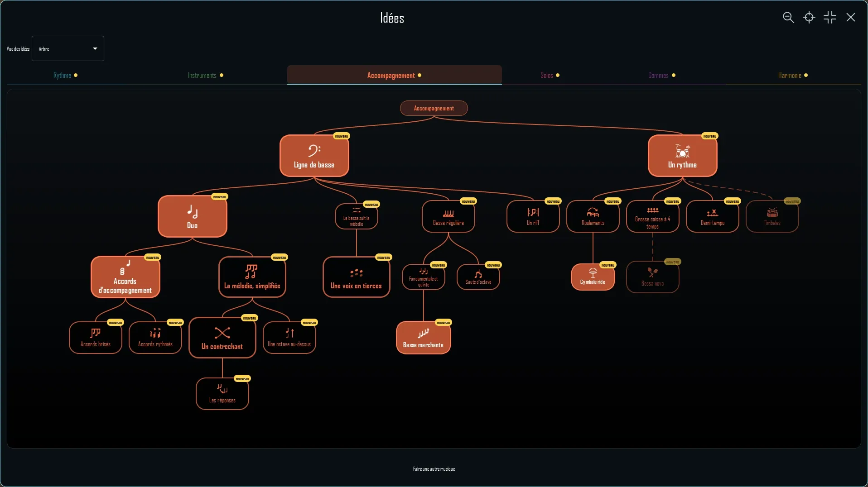Click the collapse fullscreen arrows icon
868x487 pixels.
click(x=830, y=18)
